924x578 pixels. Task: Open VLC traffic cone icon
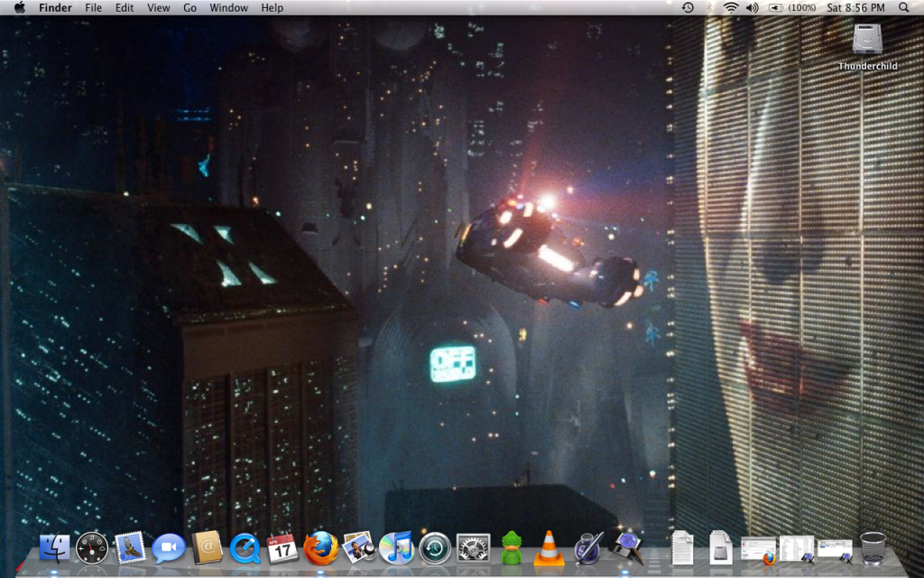[x=549, y=548]
